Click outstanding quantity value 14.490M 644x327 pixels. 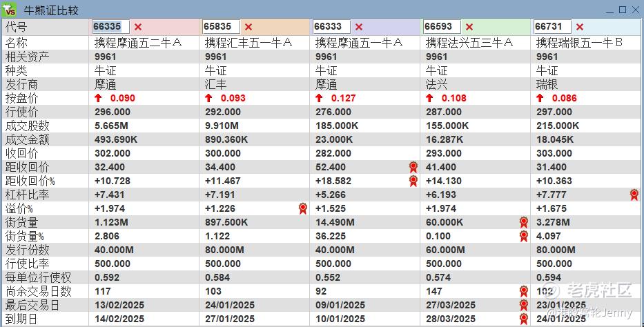coord(335,222)
